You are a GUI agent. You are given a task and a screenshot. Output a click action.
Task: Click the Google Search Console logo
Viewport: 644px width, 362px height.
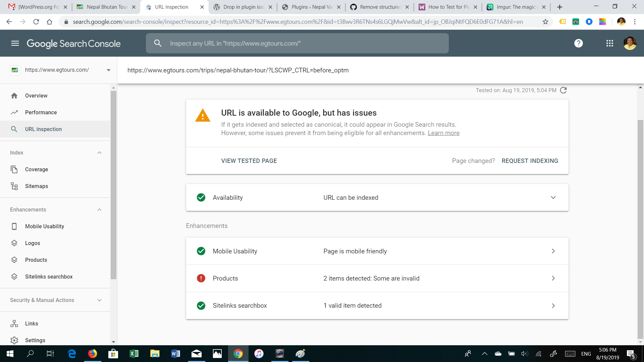pos(73,44)
